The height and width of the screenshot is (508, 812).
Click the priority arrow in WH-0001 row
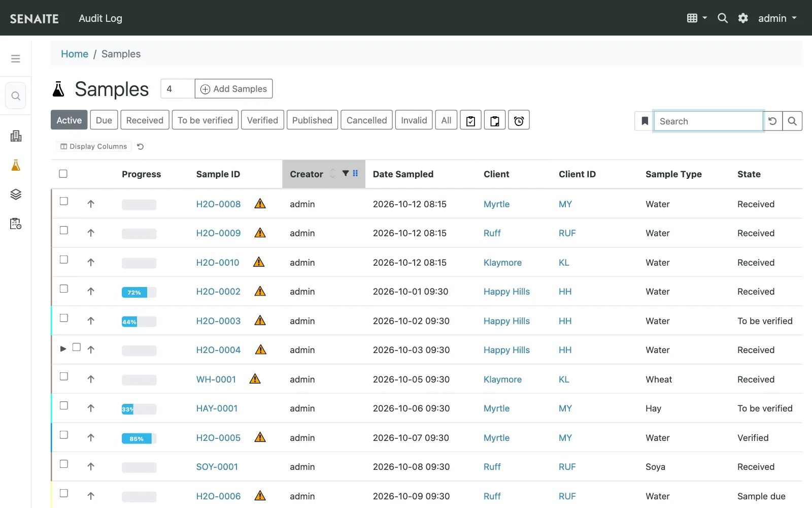pyautogui.click(x=91, y=379)
